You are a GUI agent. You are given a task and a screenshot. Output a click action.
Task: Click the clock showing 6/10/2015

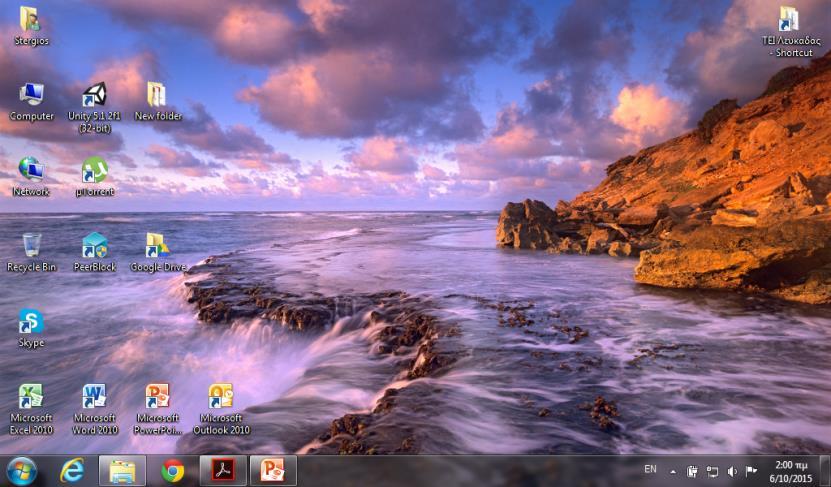pos(790,472)
